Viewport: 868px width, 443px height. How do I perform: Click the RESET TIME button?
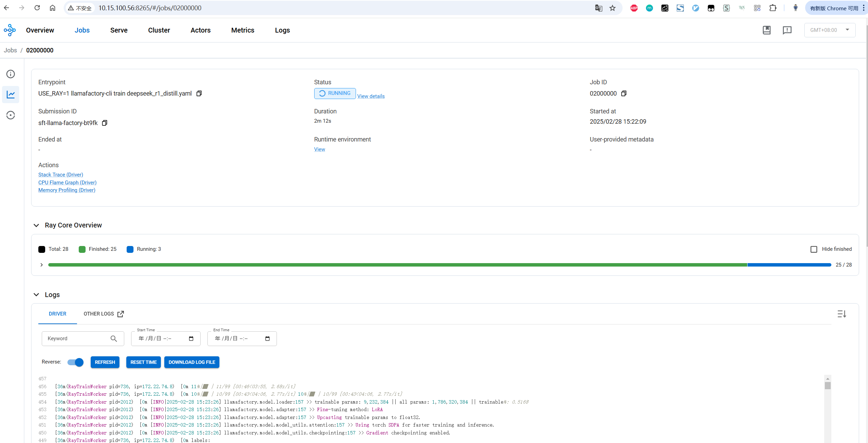(x=143, y=362)
